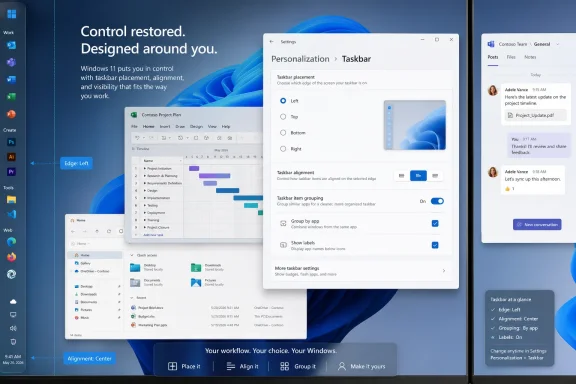Image resolution: width=576 pixels, height=384 pixels.
Task: Collapse the Quick access section in File Explorer
Action: point(132,255)
